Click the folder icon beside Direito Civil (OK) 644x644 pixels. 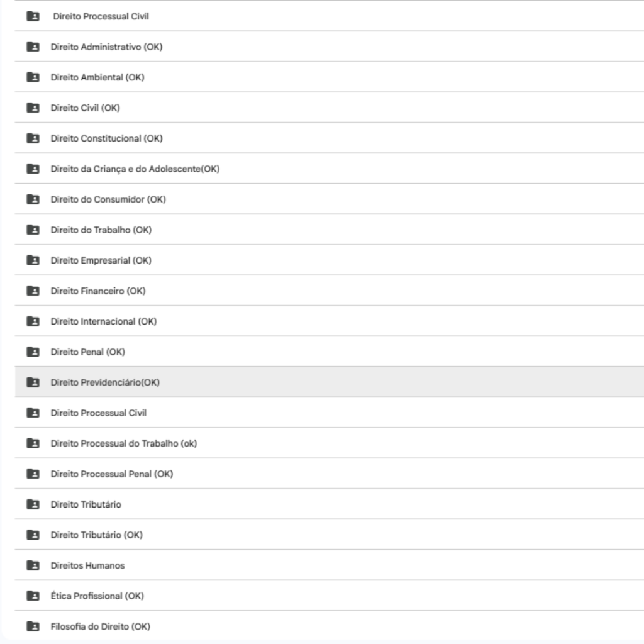point(33,108)
